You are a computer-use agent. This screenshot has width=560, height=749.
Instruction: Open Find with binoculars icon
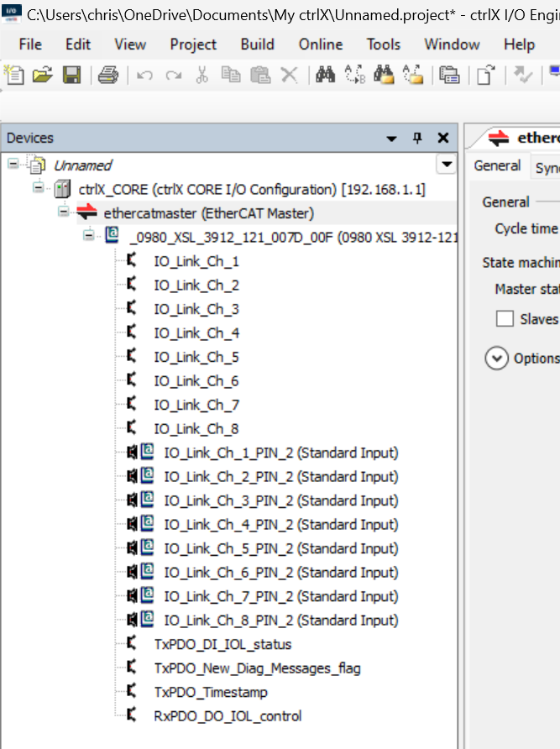tap(325, 75)
